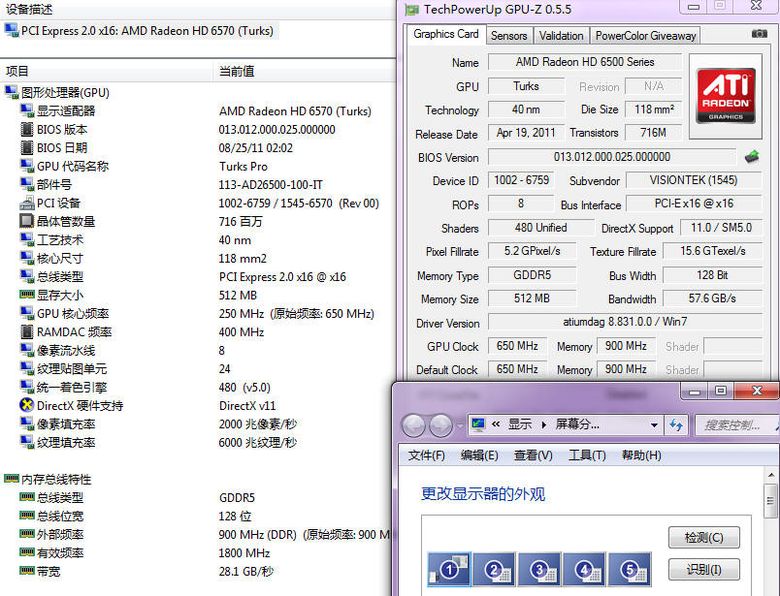
Task: Click the GPU-Z screenshot camera icon
Action: pos(759,33)
